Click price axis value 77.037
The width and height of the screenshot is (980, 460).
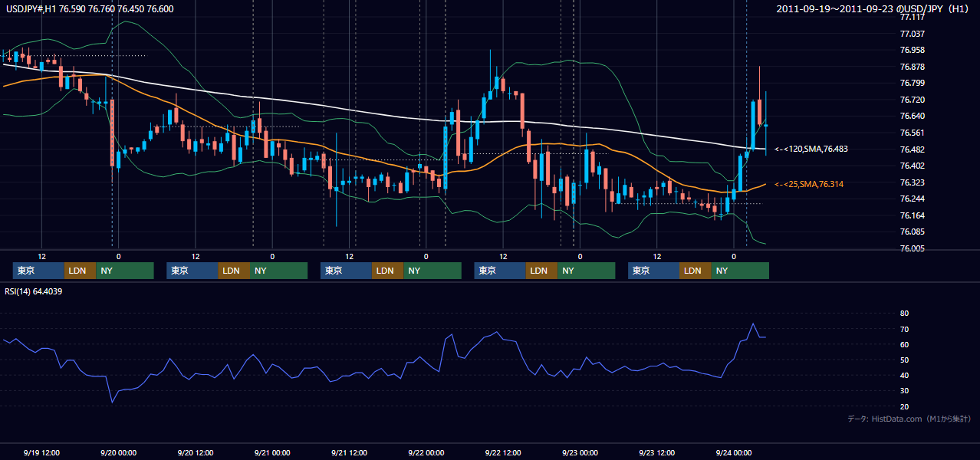pos(912,34)
